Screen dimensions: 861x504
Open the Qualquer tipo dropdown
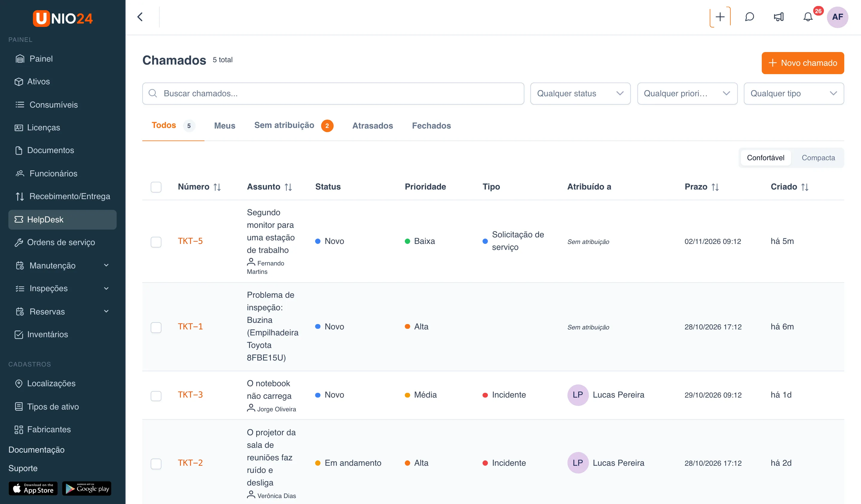pyautogui.click(x=794, y=93)
